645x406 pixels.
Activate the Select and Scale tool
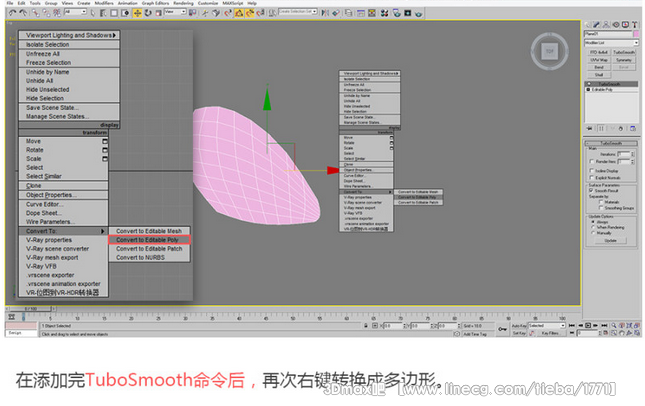158,13
